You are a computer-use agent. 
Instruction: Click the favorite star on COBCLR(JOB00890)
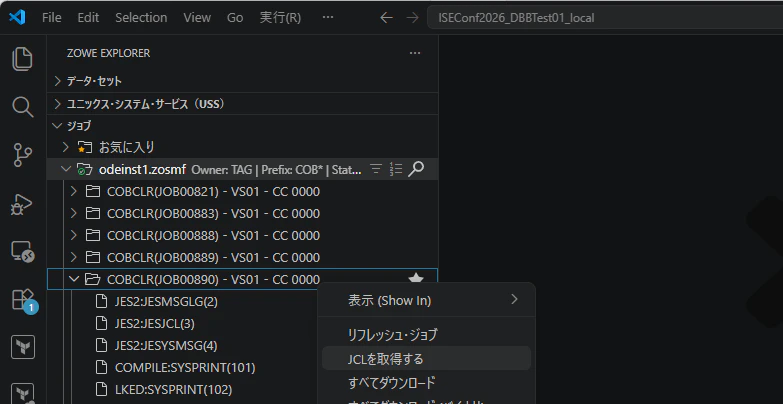(x=416, y=279)
